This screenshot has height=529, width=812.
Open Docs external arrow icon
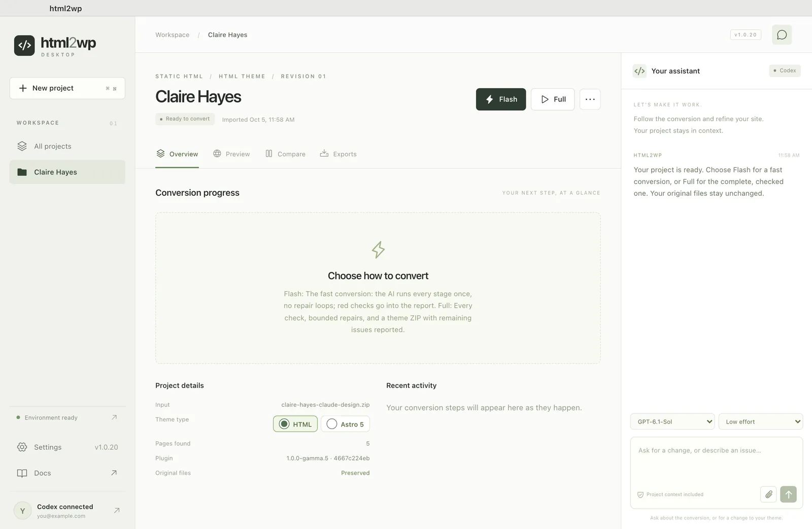pyautogui.click(x=114, y=473)
